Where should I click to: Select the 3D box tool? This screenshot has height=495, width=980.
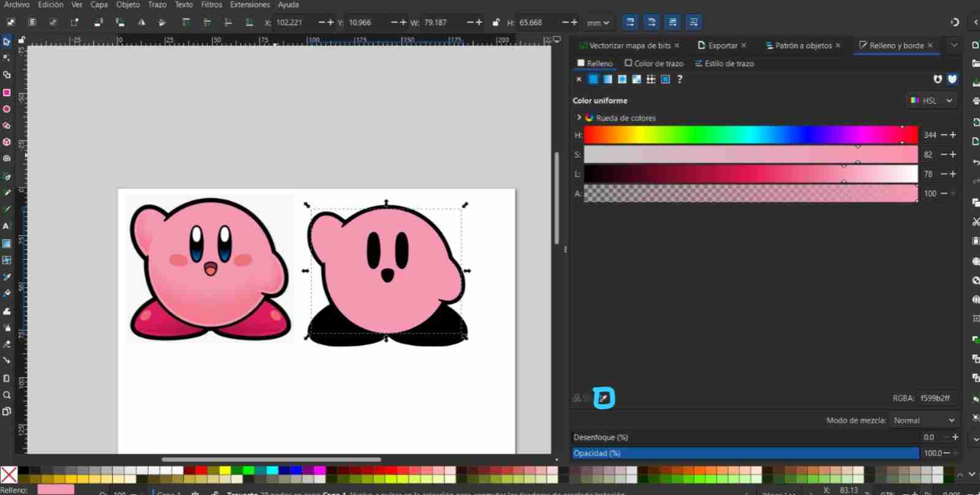pos(7,142)
